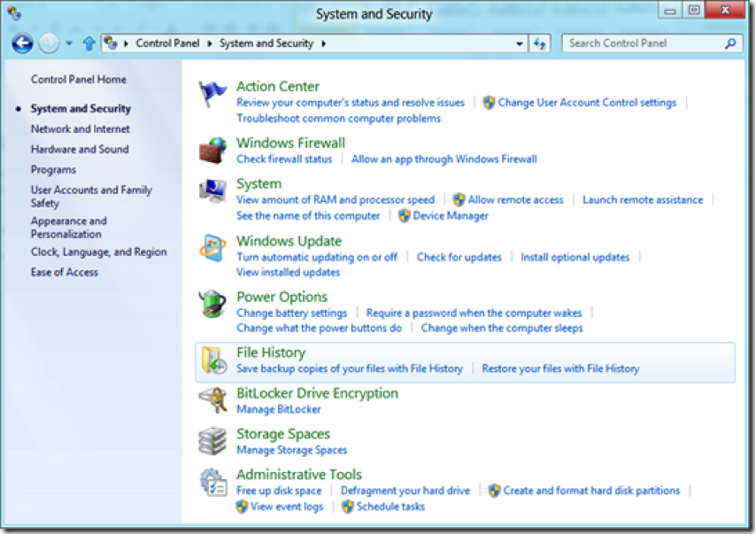The height and width of the screenshot is (535, 756).
Task: Open the recent pages dropdown arrow
Action: [x=70, y=44]
